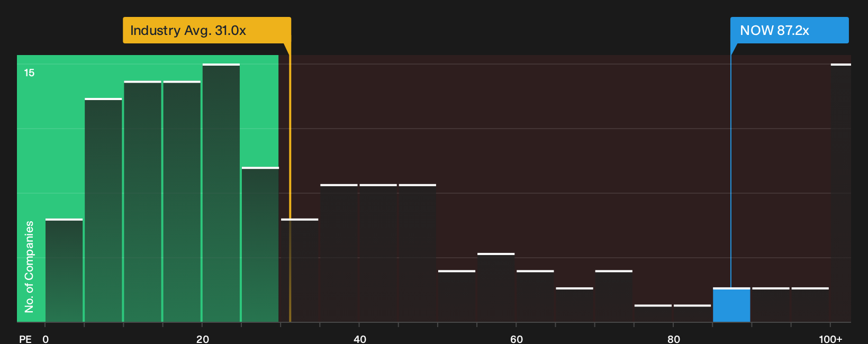This screenshot has width=868, height=344.
Task: Select the 40 to 45 PE bar
Action: (378, 253)
